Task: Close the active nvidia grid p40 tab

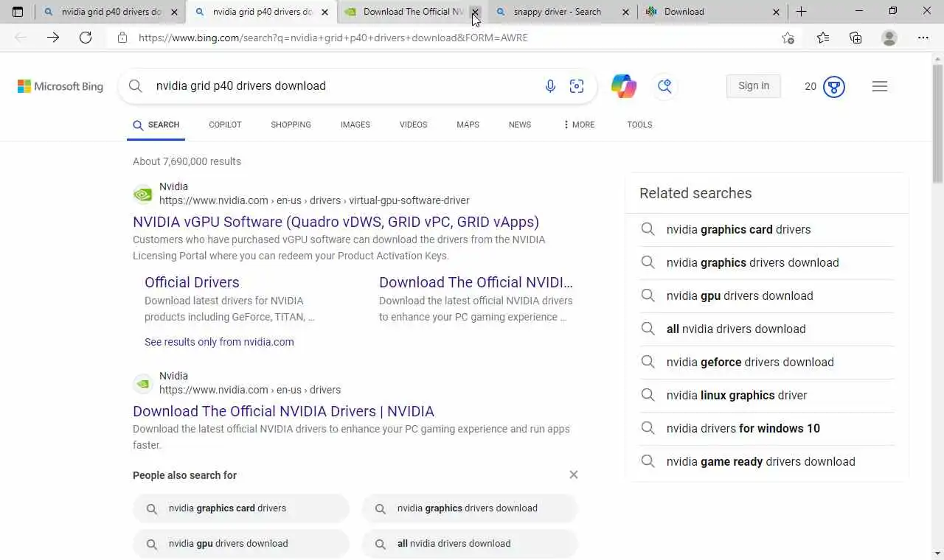Action: [324, 12]
